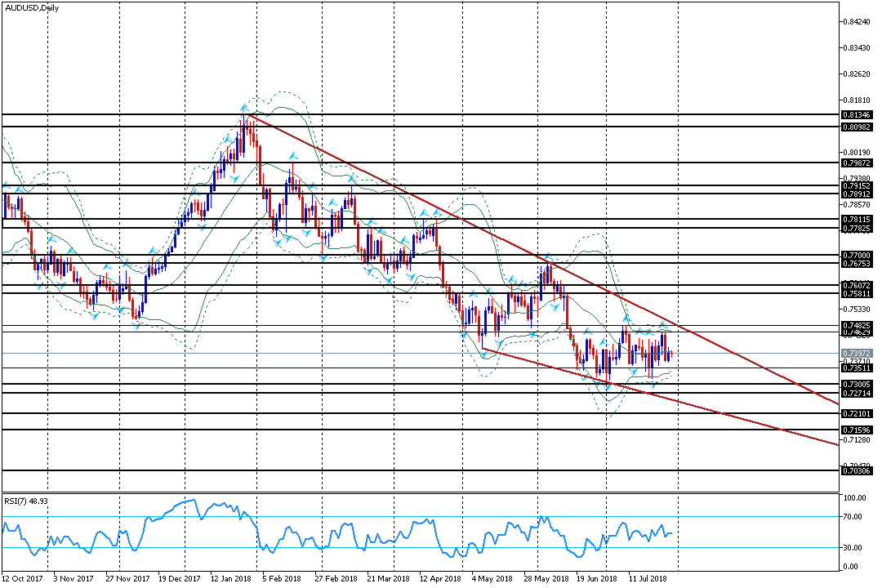
Task: Click the 12 Jan 2018 date label
Action: 230,578
